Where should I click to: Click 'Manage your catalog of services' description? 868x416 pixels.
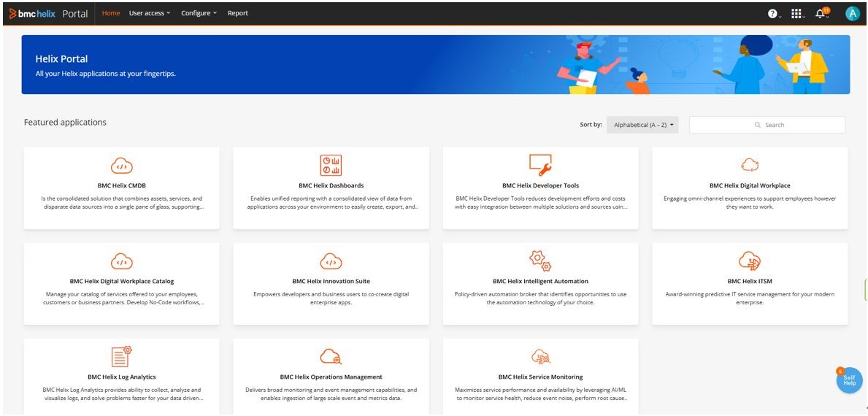point(122,298)
